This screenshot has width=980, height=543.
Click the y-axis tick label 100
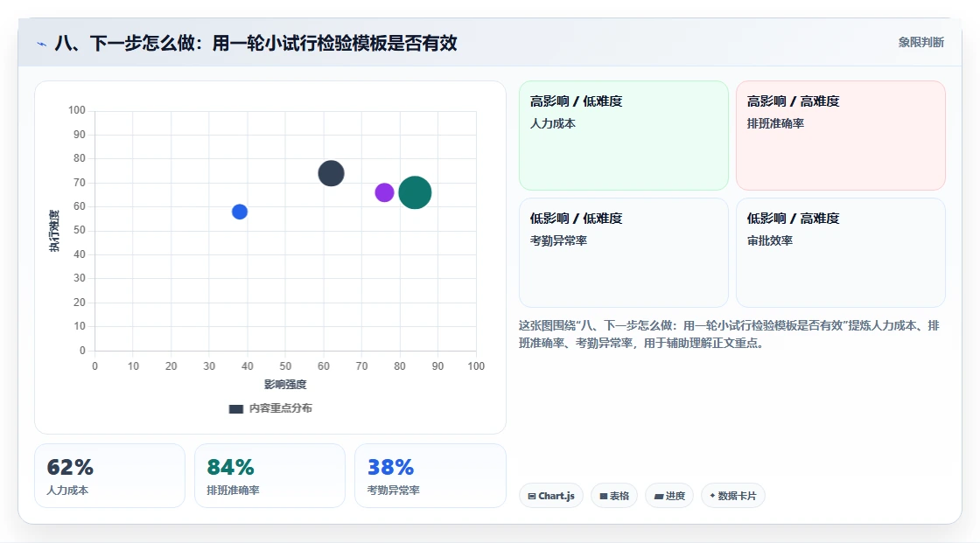(x=77, y=110)
